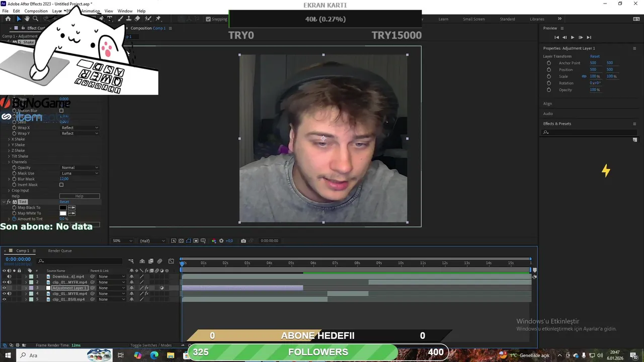Select the Puppet Pin tool
This screenshot has height=362, width=644.
coord(158,19)
